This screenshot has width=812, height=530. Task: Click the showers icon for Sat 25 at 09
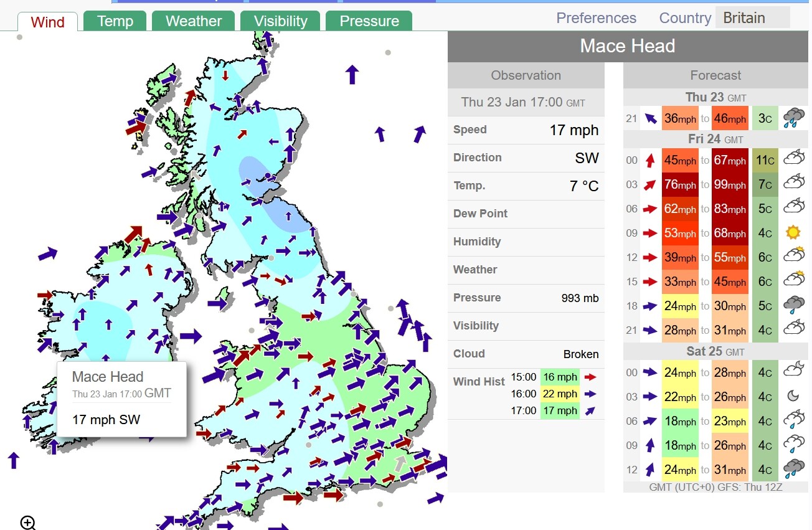(793, 445)
